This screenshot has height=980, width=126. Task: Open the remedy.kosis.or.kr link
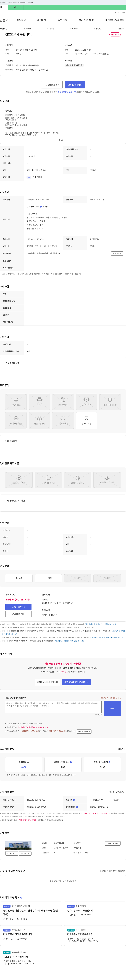click(33, 727)
